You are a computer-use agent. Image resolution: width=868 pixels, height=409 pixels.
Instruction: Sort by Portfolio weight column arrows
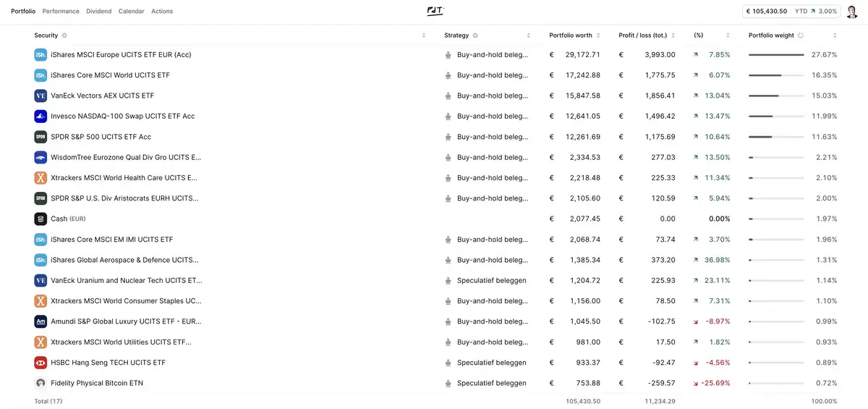pyautogui.click(x=835, y=35)
